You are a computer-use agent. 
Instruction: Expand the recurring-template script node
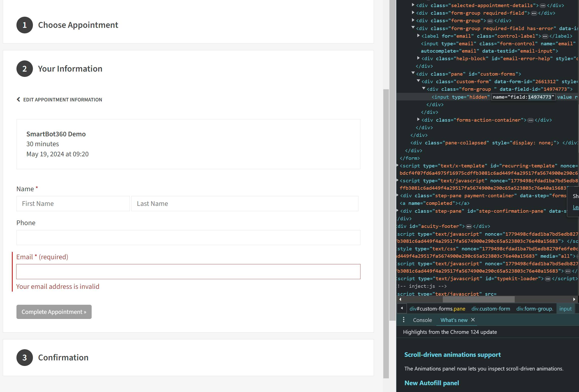coord(398,165)
